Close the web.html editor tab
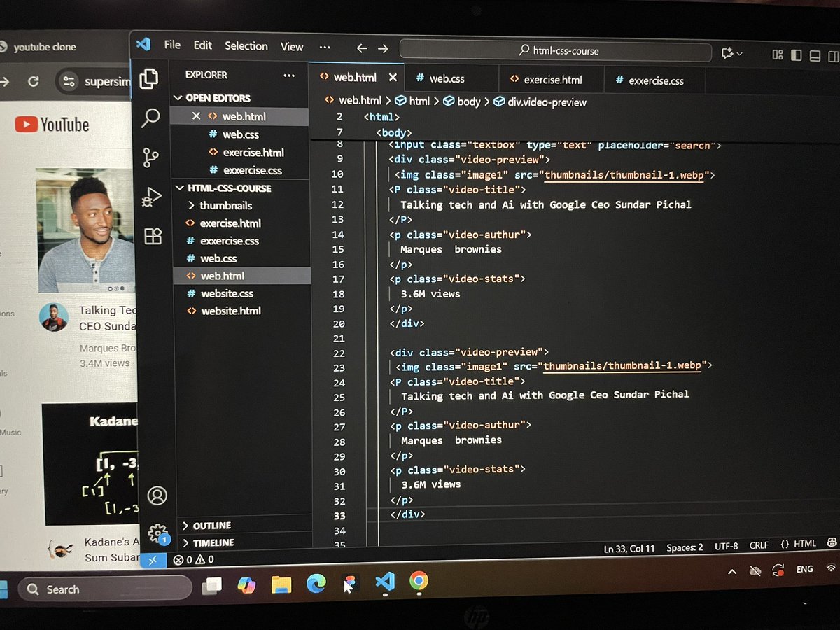 click(x=393, y=78)
